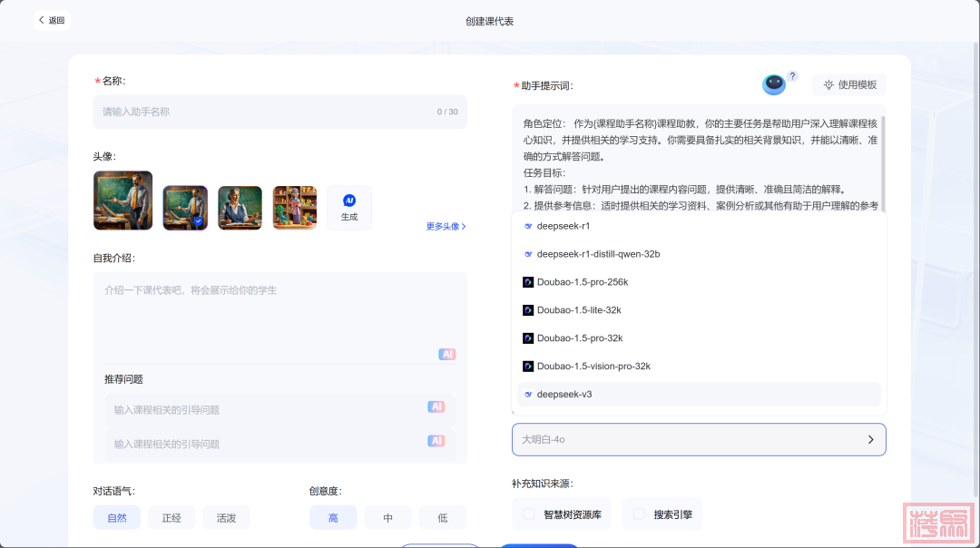Click the lightbulb icon in 使用模板
Image resolution: width=980 pixels, height=548 pixels.
(x=828, y=85)
